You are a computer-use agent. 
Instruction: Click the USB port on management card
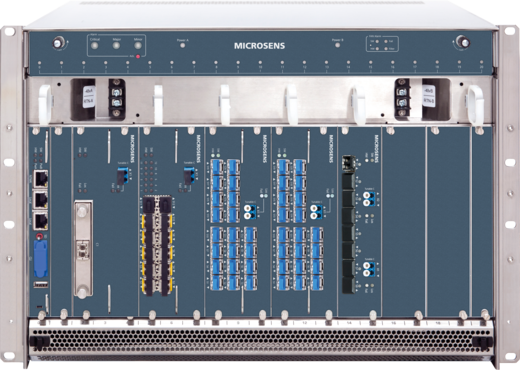(41, 285)
